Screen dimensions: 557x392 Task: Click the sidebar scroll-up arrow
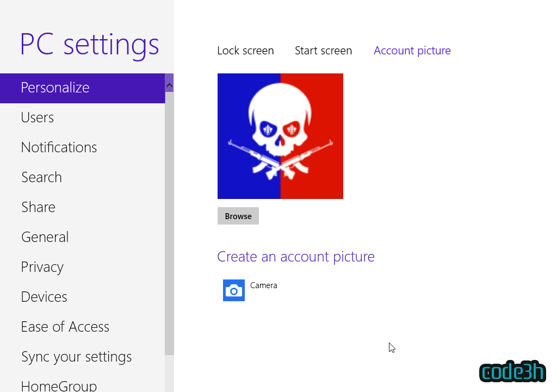[x=170, y=85]
